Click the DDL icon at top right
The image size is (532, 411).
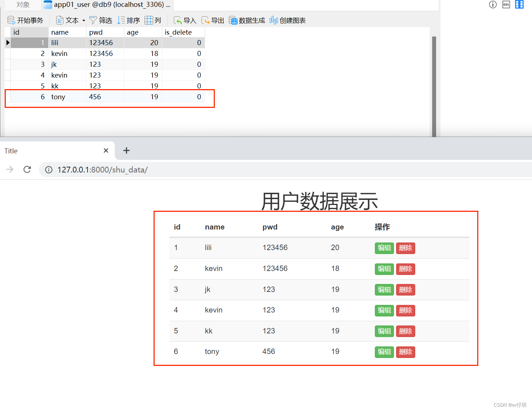pyautogui.click(x=506, y=4)
